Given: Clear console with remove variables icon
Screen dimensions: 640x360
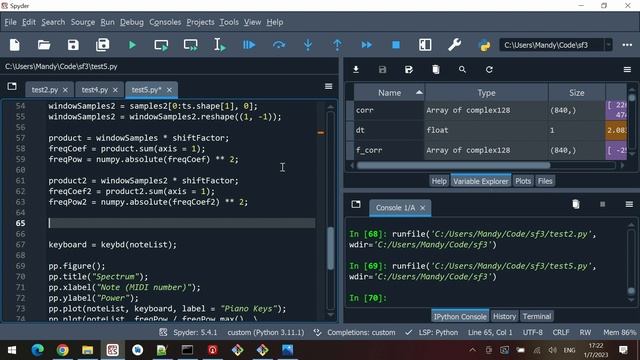Looking at the screenshot, I should (576, 204).
